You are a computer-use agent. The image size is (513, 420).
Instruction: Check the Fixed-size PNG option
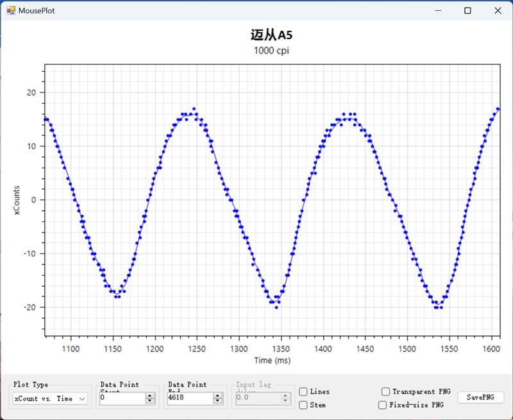[x=382, y=405]
